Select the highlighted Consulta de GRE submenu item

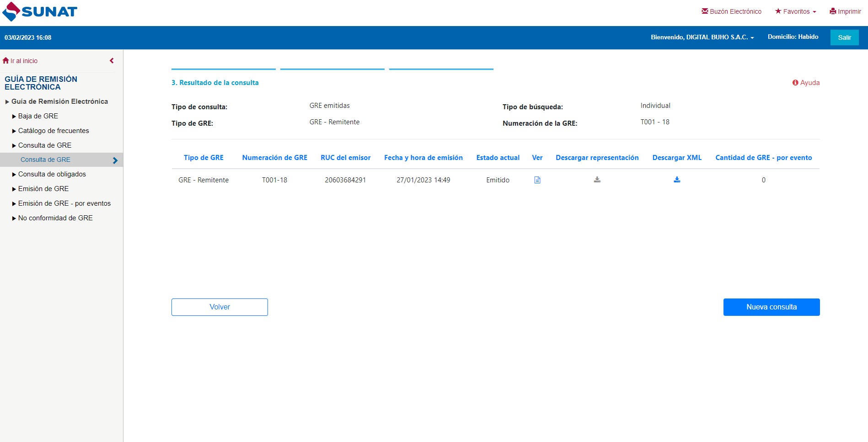[x=45, y=160]
